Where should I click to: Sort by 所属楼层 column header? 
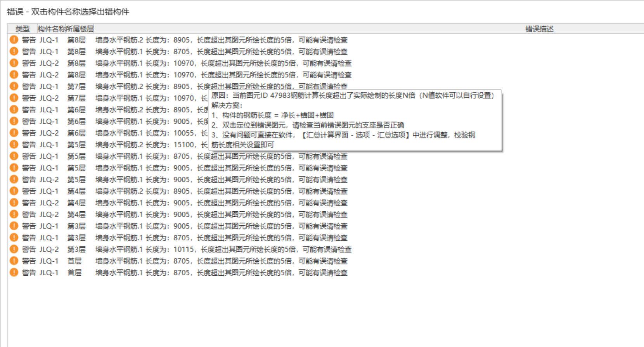(80, 29)
